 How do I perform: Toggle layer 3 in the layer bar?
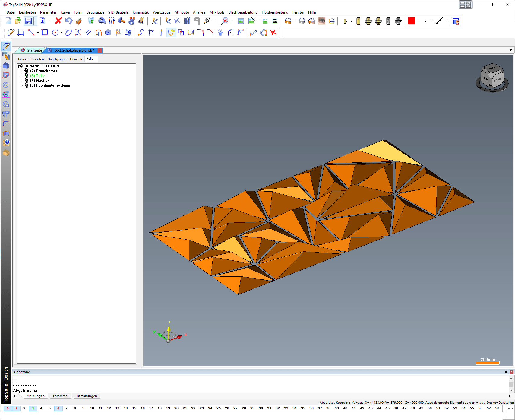click(33, 408)
